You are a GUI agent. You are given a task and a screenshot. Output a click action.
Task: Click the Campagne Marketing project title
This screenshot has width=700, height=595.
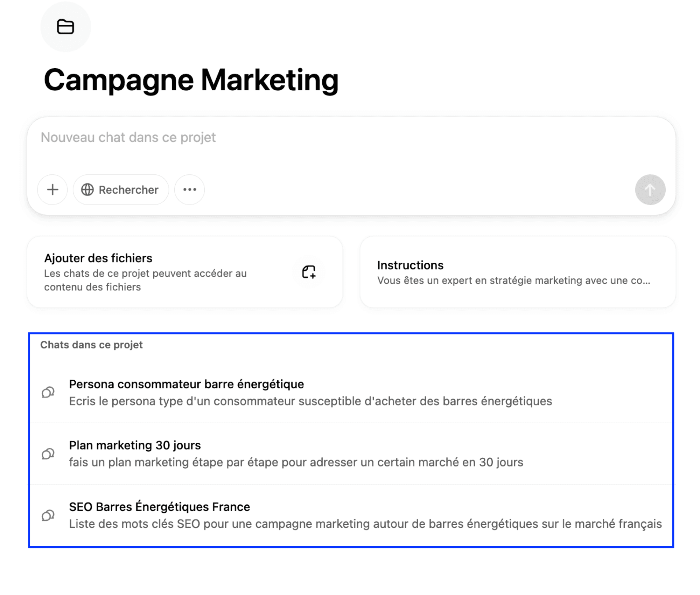pyautogui.click(x=191, y=80)
